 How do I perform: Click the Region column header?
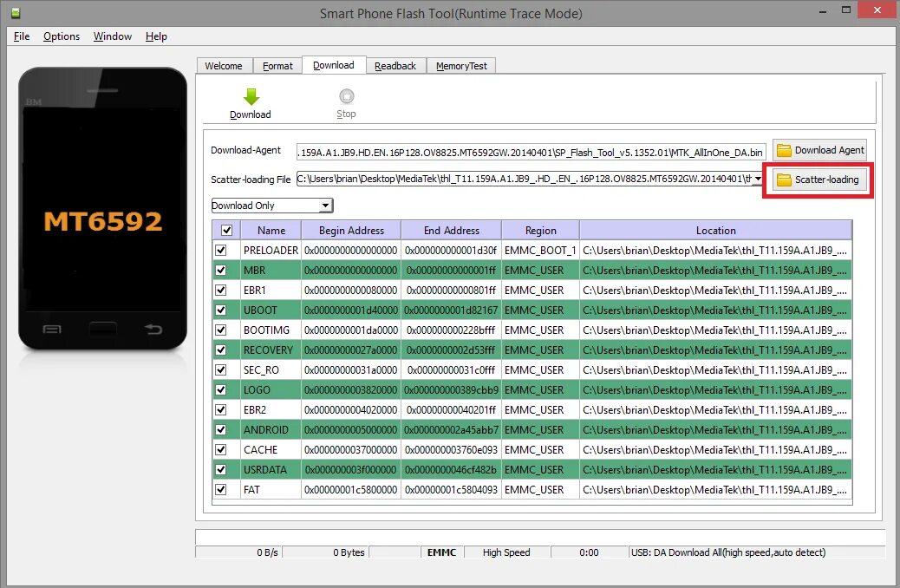(541, 231)
